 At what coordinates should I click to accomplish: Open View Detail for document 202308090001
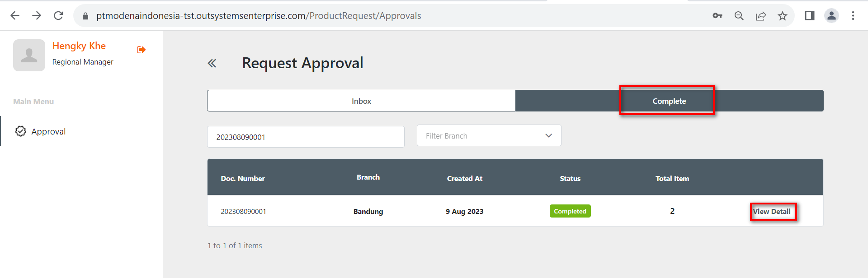[x=772, y=212]
